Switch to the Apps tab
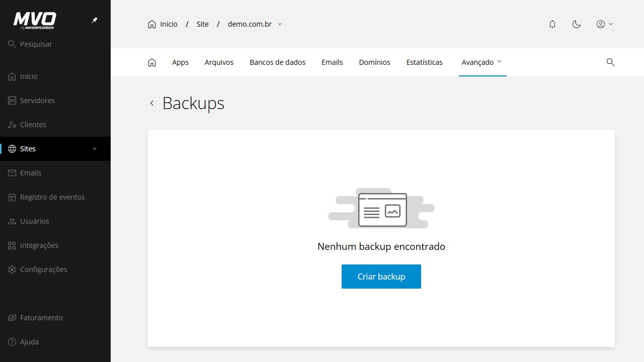 pyautogui.click(x=180, y=62)
